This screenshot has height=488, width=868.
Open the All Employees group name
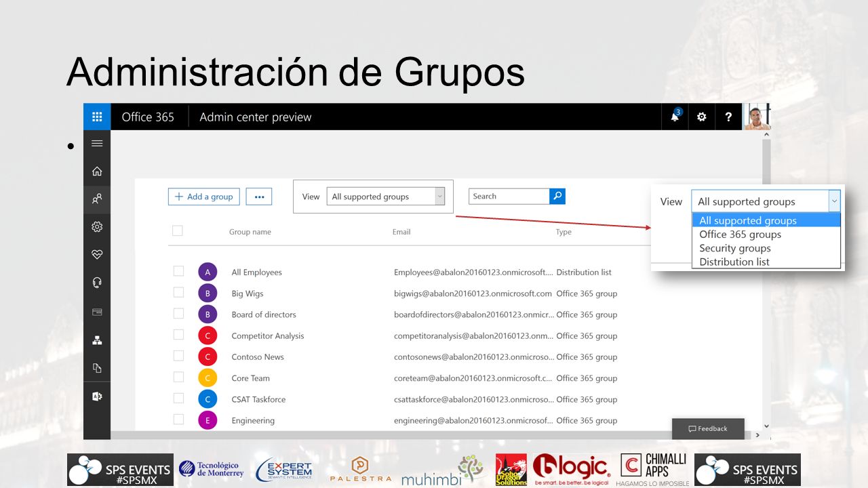(256, 272)
